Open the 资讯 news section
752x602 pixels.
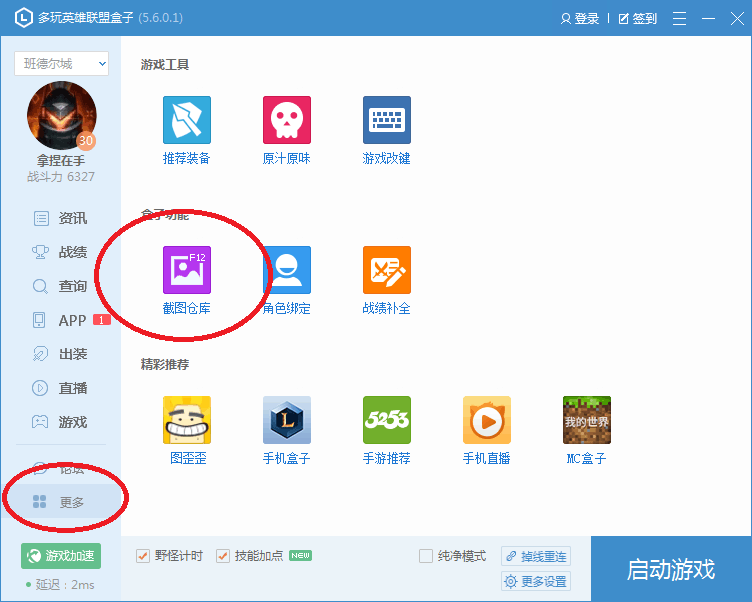pos(60,218)
